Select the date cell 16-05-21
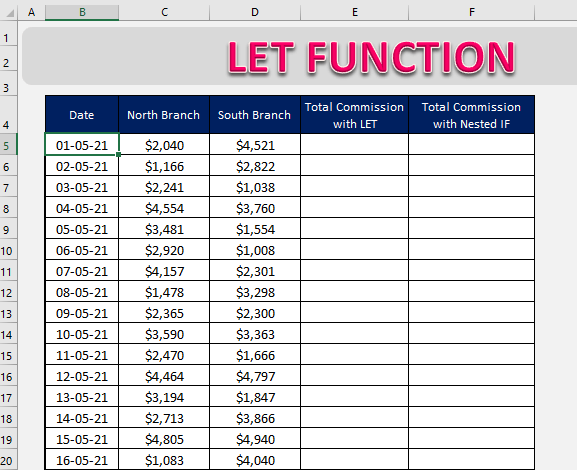The width and height of the screenshot is (577, 470). coord(82,460)
